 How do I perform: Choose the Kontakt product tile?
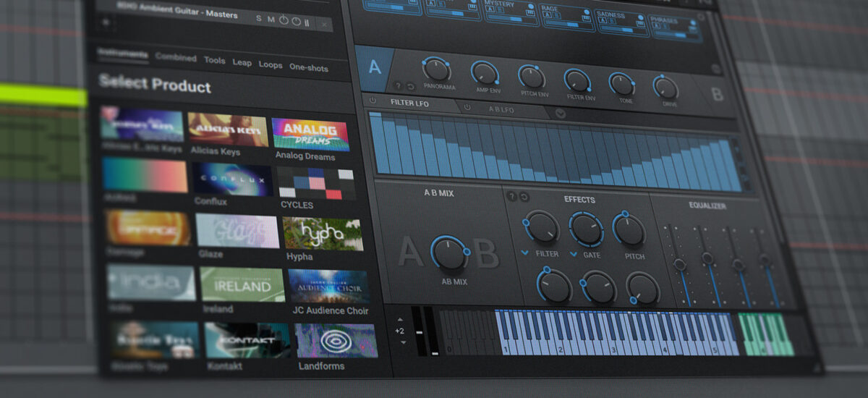coord(247,339)
